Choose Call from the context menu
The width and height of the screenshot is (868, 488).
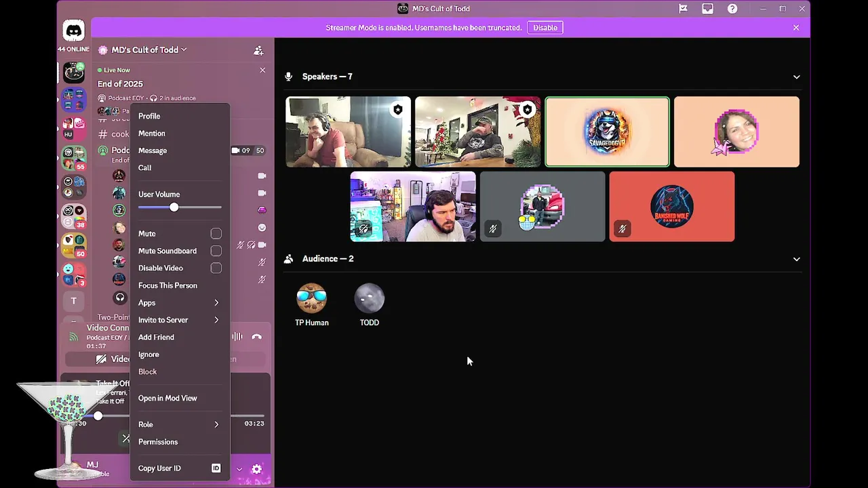[180, 168]
